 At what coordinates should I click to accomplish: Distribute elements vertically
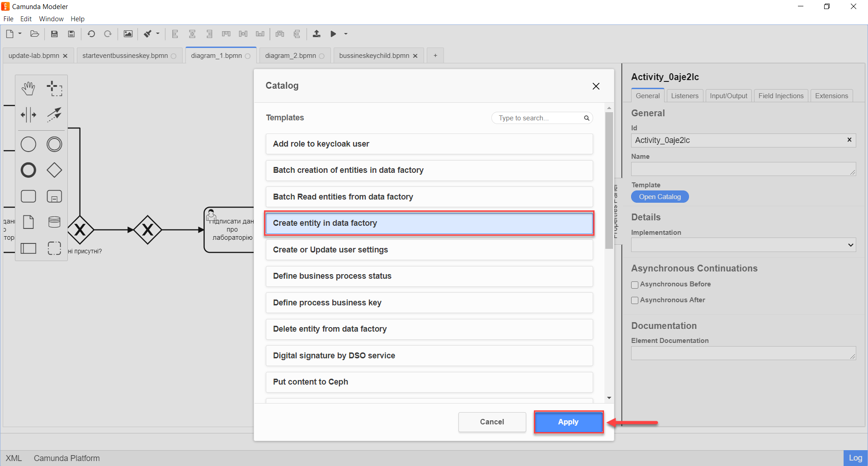tap(297, 34)
